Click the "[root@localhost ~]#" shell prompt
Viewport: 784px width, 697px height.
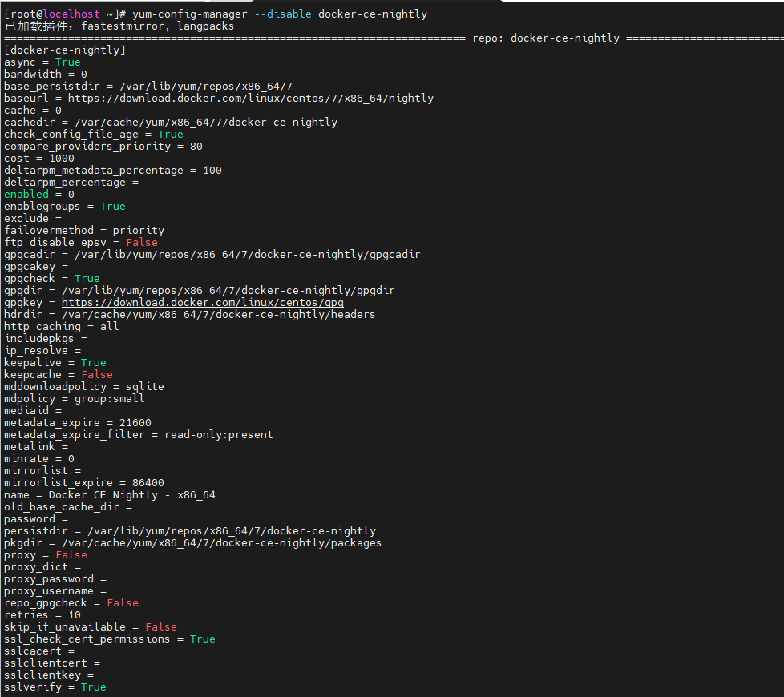coord(64,14)
